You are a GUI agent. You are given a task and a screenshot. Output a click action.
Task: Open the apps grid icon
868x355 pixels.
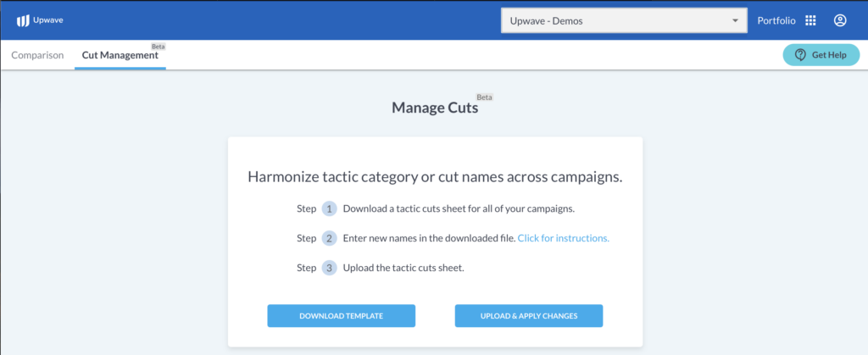[810, 20]
